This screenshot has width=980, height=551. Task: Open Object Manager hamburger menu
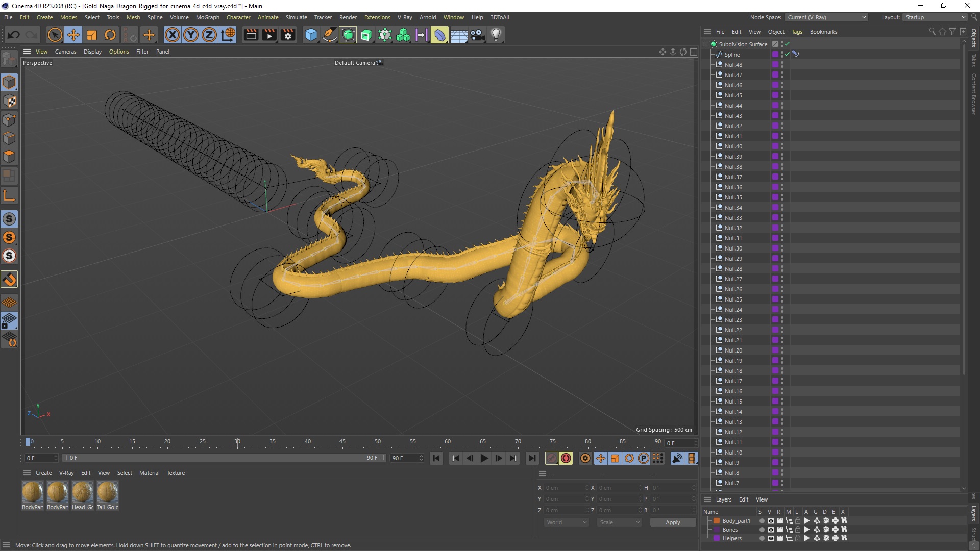point(707,32)
